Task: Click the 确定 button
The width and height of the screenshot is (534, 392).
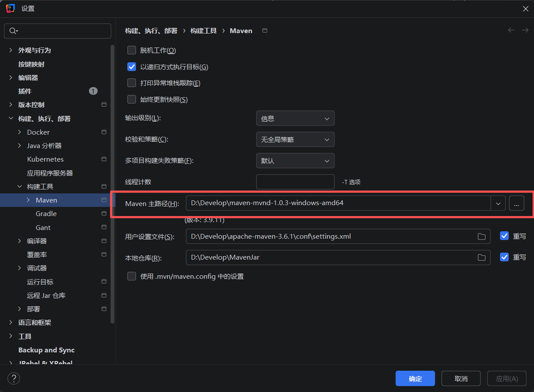Action: click(415, 378)
